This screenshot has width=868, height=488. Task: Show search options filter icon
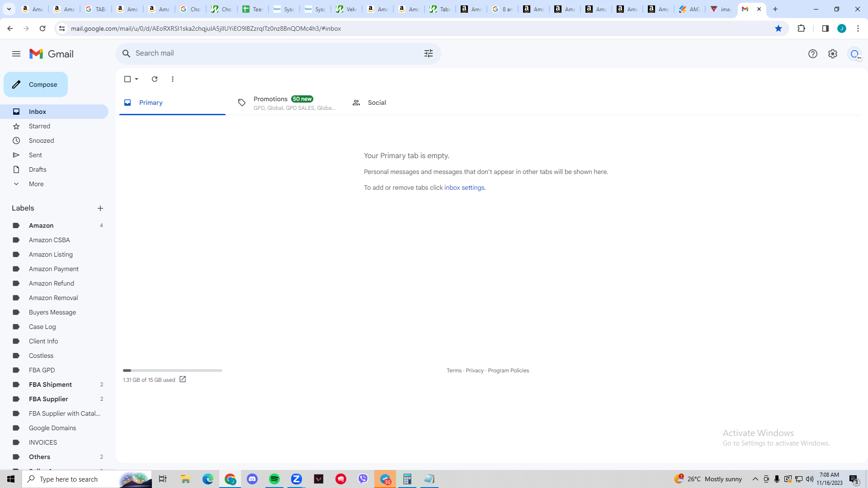click(429, 53)
